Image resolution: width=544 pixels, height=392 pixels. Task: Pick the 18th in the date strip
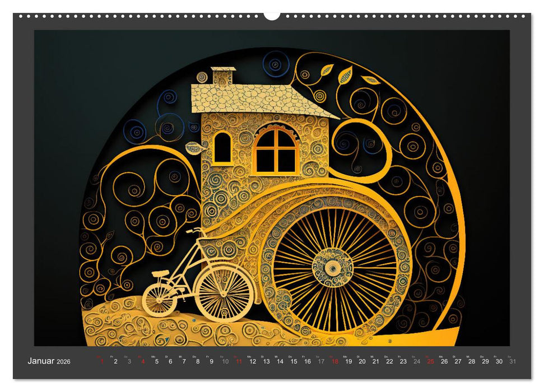point(334,362)
